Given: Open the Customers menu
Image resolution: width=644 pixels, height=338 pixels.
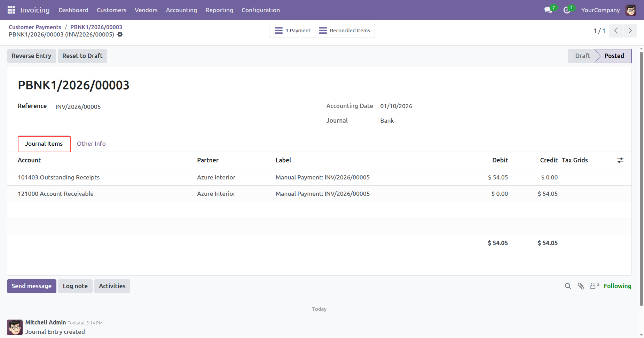Looking at the screenshot, I should tap(111, 10).
